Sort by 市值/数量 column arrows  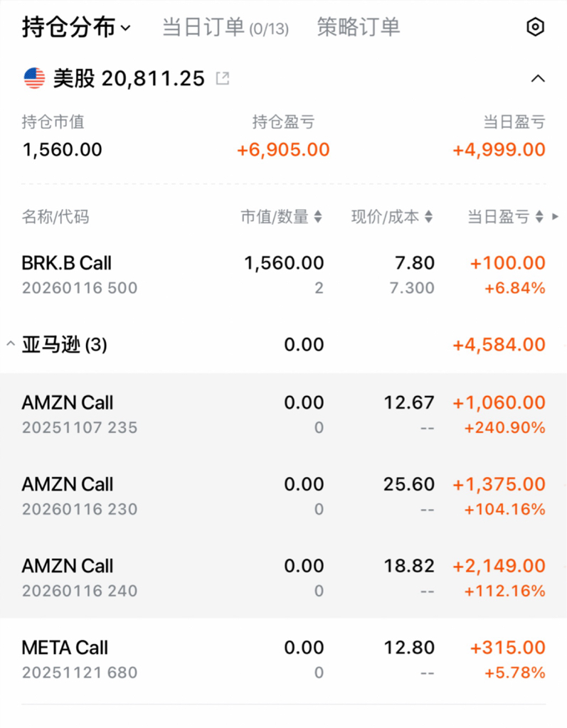(x=318, y=216)
